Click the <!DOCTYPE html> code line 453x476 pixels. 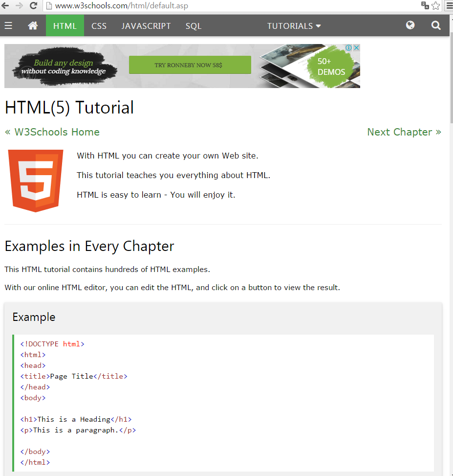[52, 344]
